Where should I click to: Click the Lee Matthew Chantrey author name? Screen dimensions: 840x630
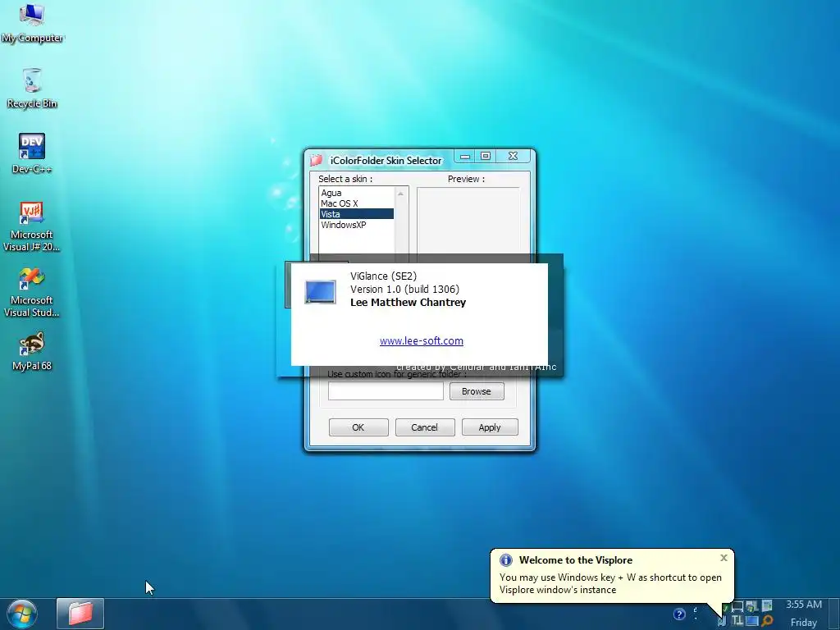tap(409, 302)
